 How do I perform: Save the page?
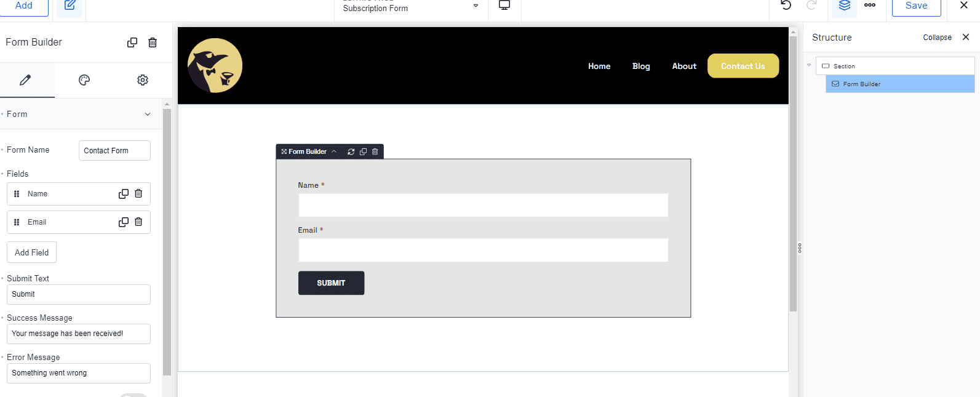click(916, 6)
